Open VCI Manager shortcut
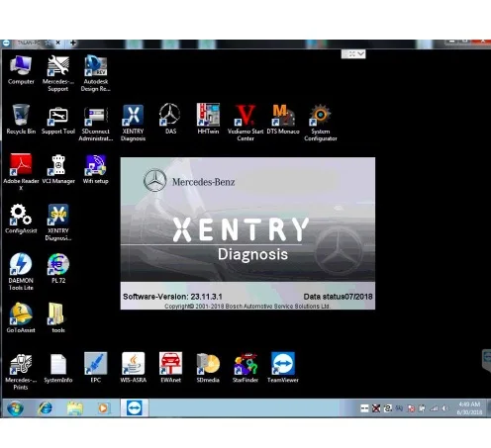This screenshot has height=448, width=491. pyautogui.click(x=58, y=169)
